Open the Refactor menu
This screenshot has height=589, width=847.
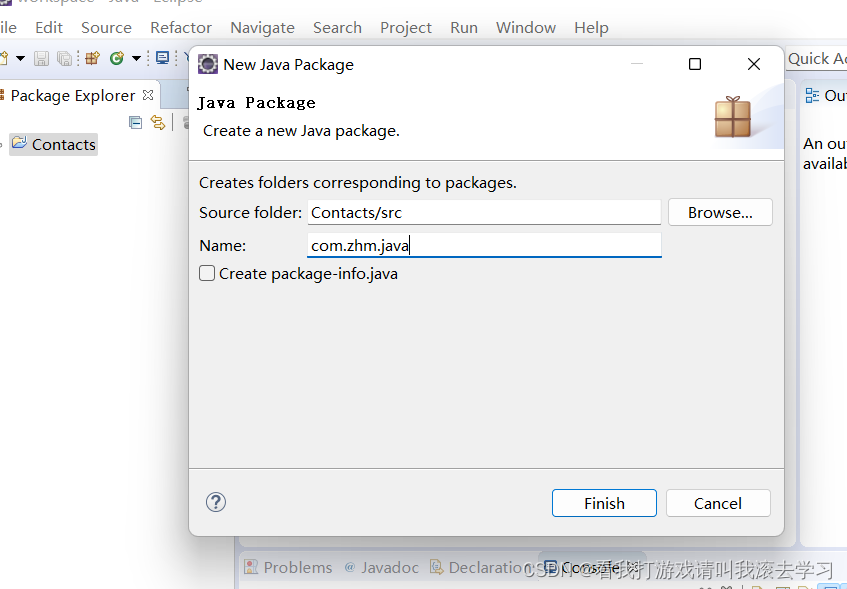tap(181, 27)
